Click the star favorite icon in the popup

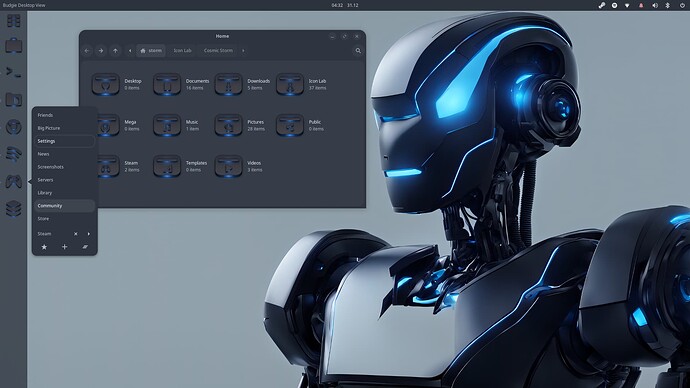click(x=44, y=247)
